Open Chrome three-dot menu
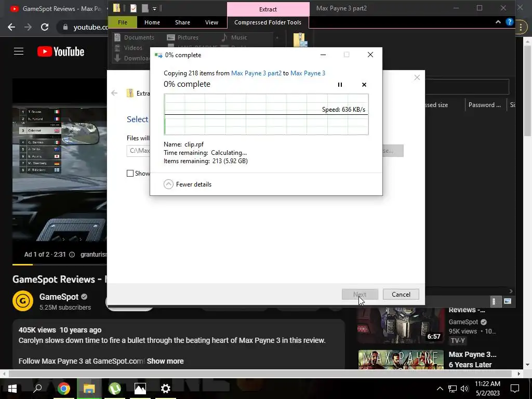This screenshot has width=532, height=399. coord(521,28)
